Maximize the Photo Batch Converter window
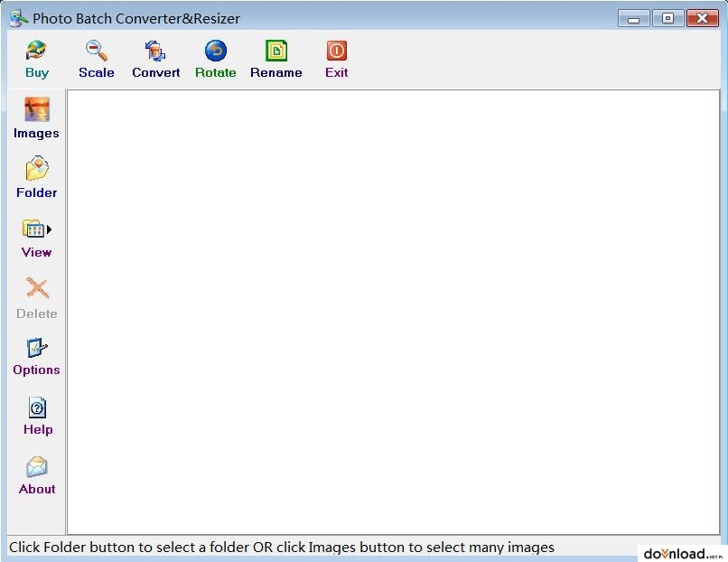The width and height of the screenshot is (728, 562). click(667, 19)
